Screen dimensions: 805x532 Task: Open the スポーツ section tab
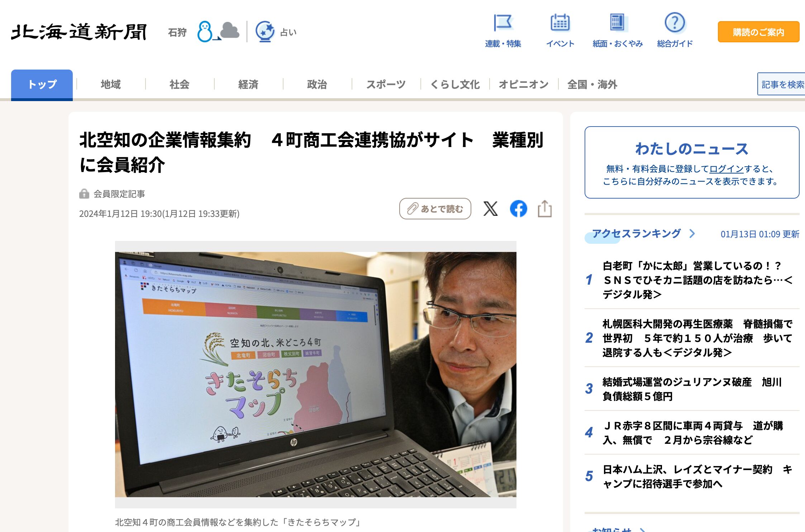click(386, 84)
